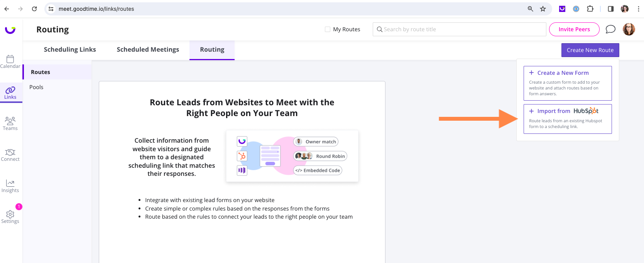Open the Settings gear icon

(x=10, y=214)
